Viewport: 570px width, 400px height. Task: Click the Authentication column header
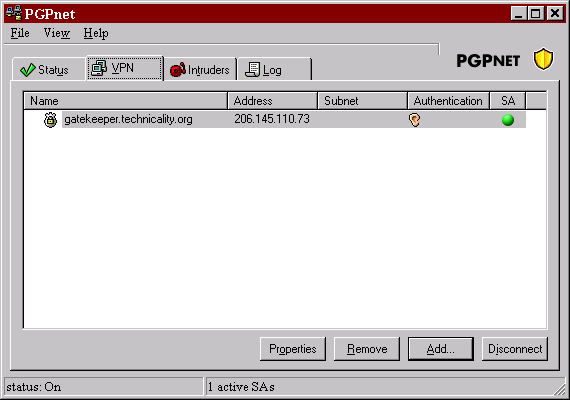448,101
